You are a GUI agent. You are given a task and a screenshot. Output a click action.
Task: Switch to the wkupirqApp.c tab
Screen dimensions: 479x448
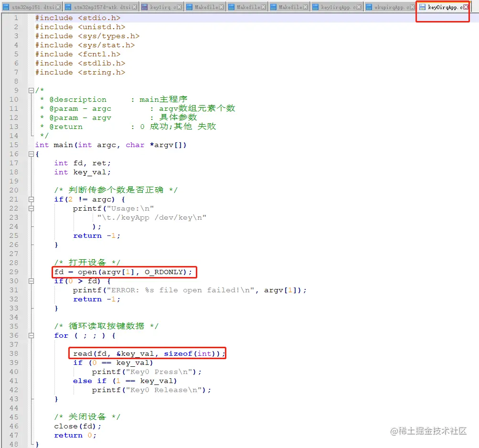390,7
